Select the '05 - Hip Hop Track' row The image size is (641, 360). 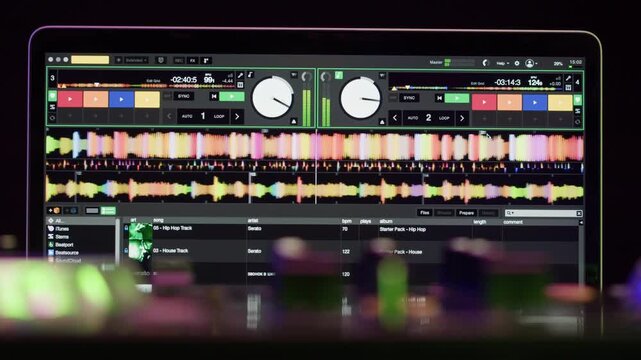(x=352, y=232)
